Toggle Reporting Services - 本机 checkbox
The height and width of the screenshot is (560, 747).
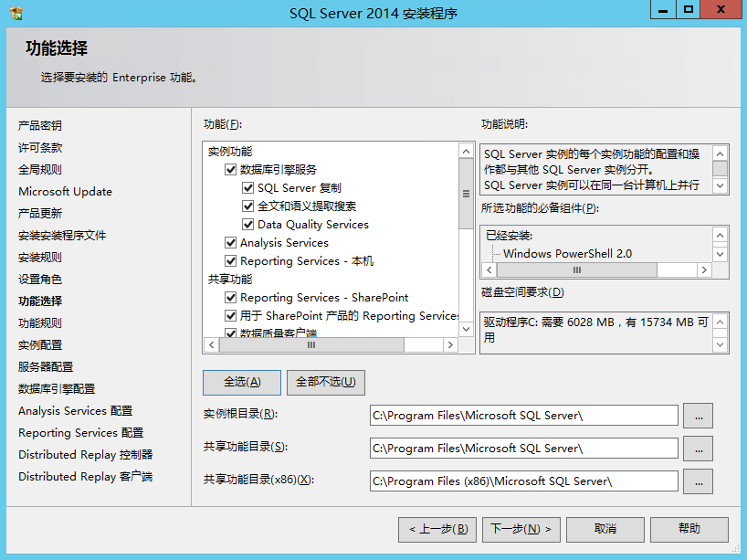pos(230,260)
